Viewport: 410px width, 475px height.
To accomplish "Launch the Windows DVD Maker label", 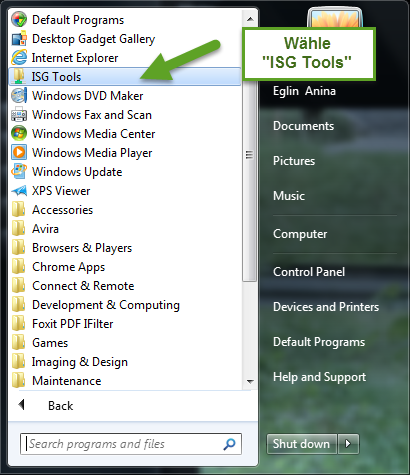I will (x=88, y=96).
